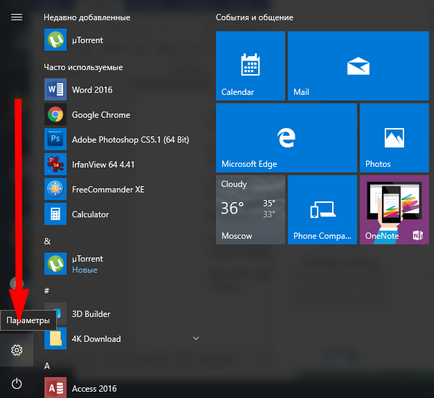Viewport: 434px width, 398px height.
Task: Launch the Google Chrome icon
Action: pyautogui.click(x=55, y=114)
